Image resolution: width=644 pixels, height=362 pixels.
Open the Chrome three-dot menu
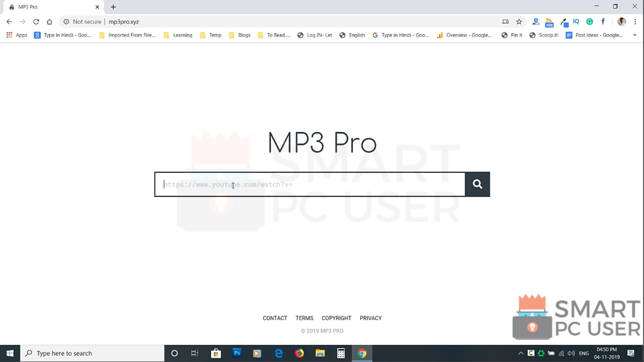tap(635, 22)
